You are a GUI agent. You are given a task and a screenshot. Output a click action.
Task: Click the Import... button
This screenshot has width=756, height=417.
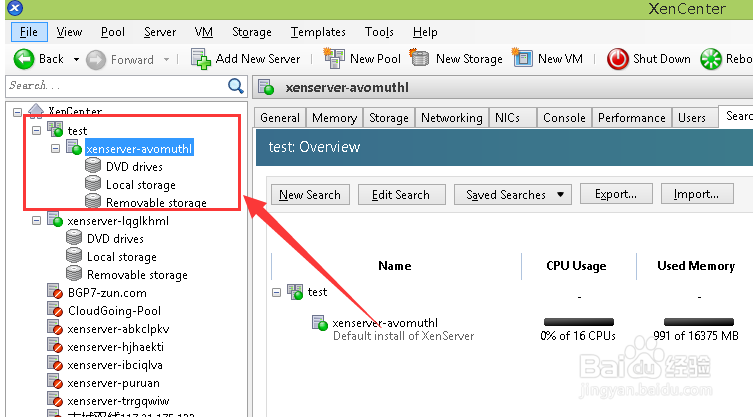[697, 194]
